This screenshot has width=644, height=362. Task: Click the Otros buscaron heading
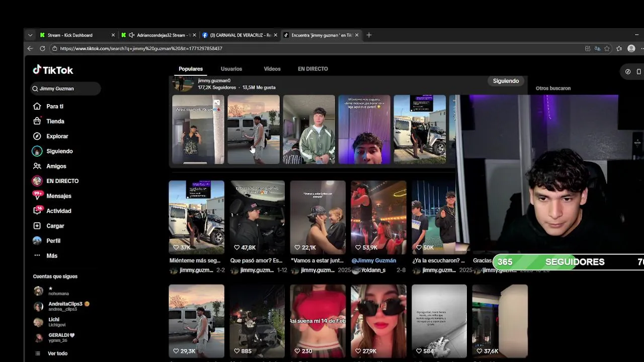[553, 88]
